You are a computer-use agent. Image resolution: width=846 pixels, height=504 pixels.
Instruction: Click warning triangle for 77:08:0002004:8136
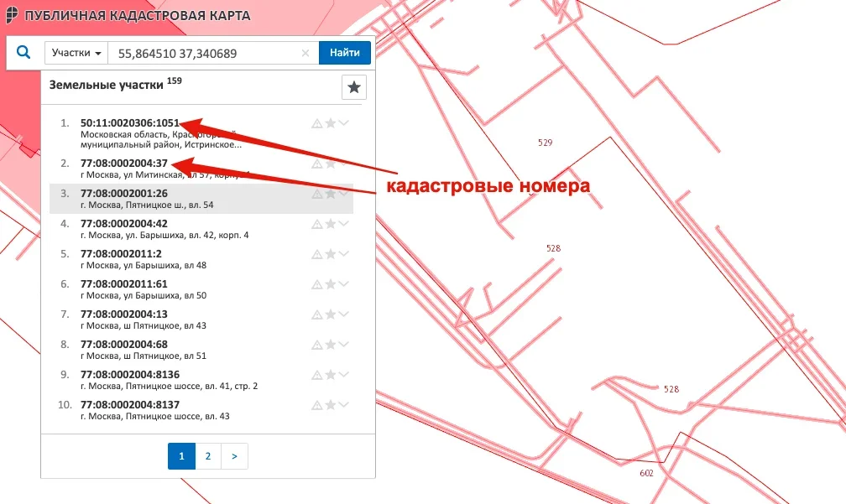[317, 375]
